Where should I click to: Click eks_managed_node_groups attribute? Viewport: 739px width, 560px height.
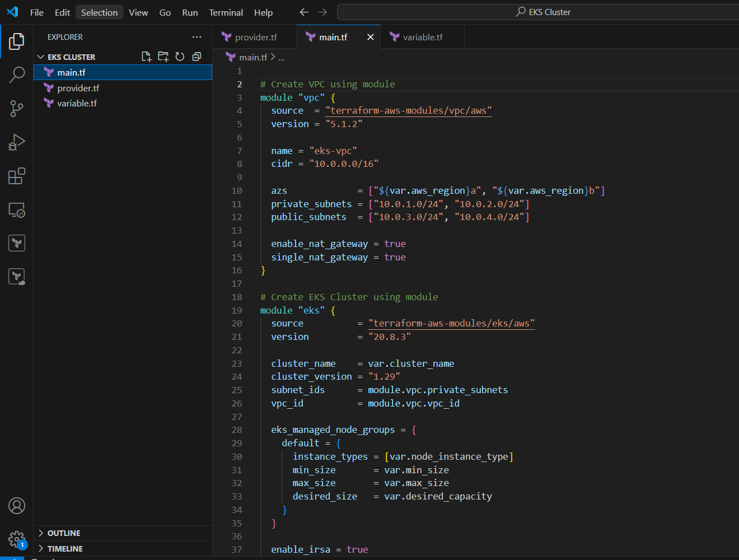click(x=333, y=430)
